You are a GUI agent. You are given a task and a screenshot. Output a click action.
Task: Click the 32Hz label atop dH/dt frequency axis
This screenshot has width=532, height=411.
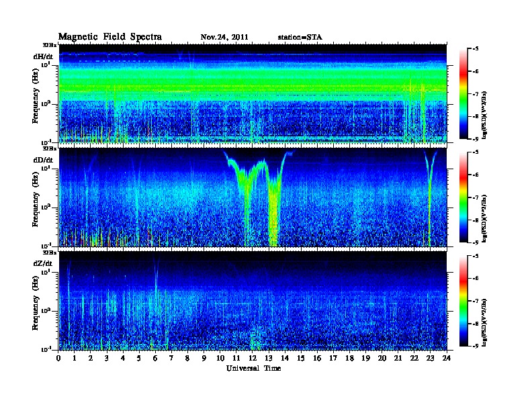pos(50,45)
